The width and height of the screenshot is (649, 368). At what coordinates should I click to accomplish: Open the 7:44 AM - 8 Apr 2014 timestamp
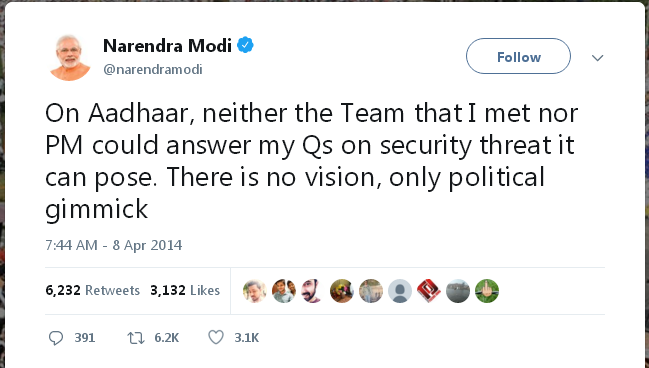(113, 245)
